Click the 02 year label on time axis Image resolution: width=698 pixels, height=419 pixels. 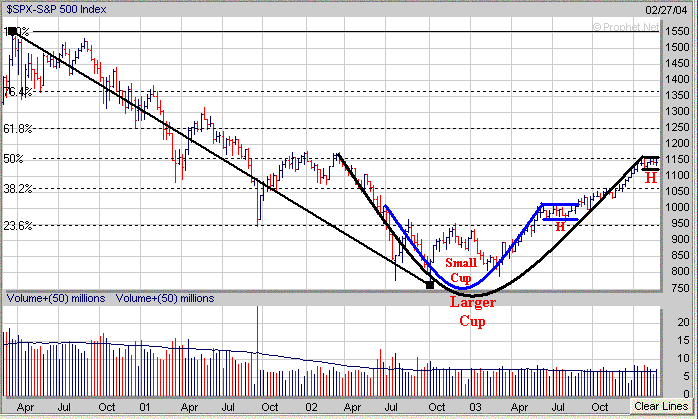[x=311, y=407]
